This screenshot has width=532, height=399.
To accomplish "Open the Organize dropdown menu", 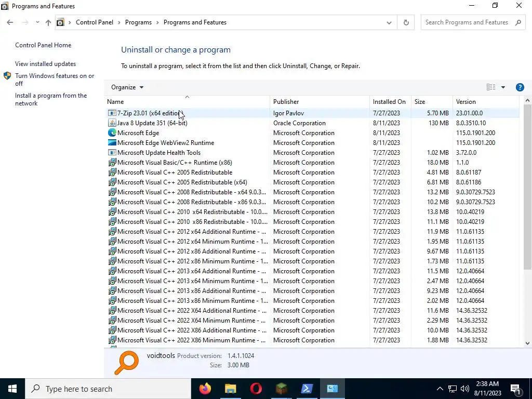I will [x=127, y=87].
